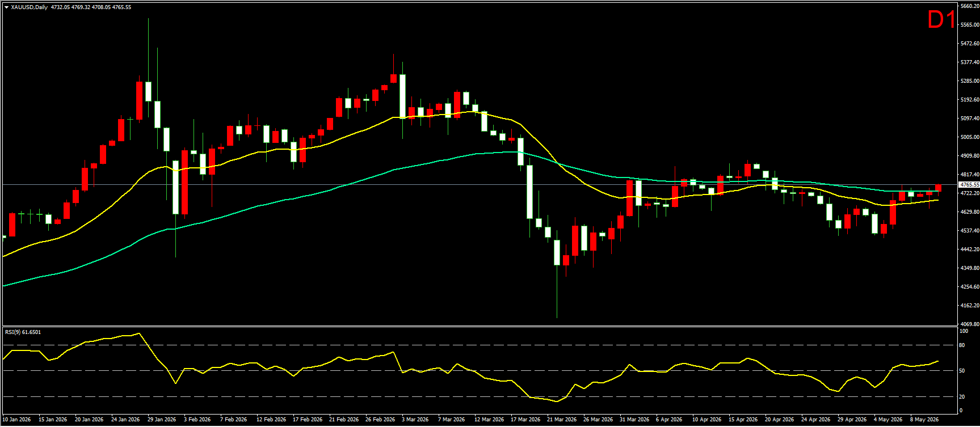Select the RSI scale 50 level label
Image resolution: width=980 pixels, height=427 pixels.
coord(962,371)
